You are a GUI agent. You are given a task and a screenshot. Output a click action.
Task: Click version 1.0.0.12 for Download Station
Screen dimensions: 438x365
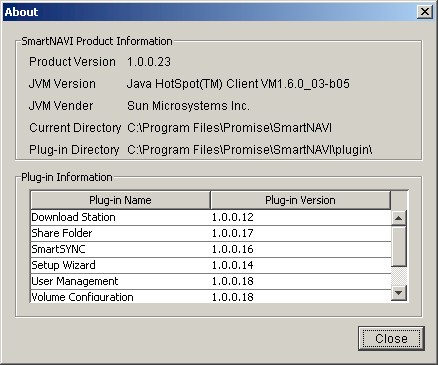tap(233, 217)
